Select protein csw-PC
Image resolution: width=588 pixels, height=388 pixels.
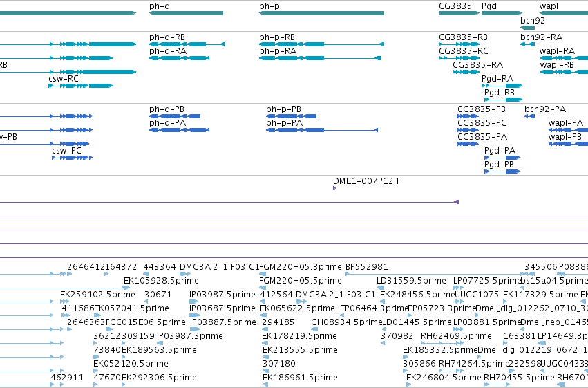[x=66, y=151]
